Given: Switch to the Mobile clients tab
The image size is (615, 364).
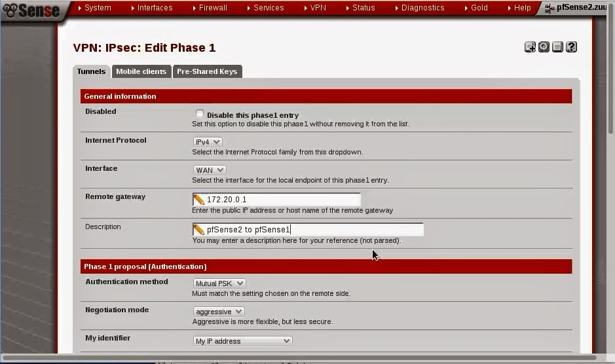Looking at the screenshot, I should pyautogui.click(x=141, y=71).
